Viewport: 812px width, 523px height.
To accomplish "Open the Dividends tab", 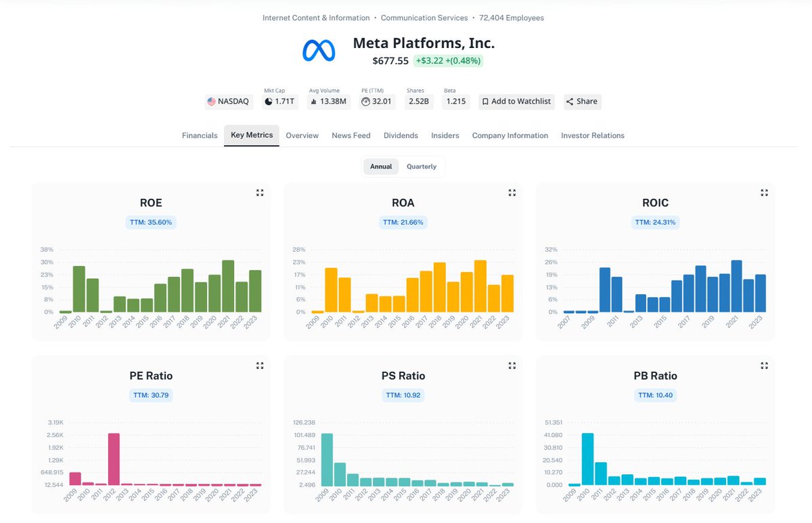I will [x=401, y=135].
